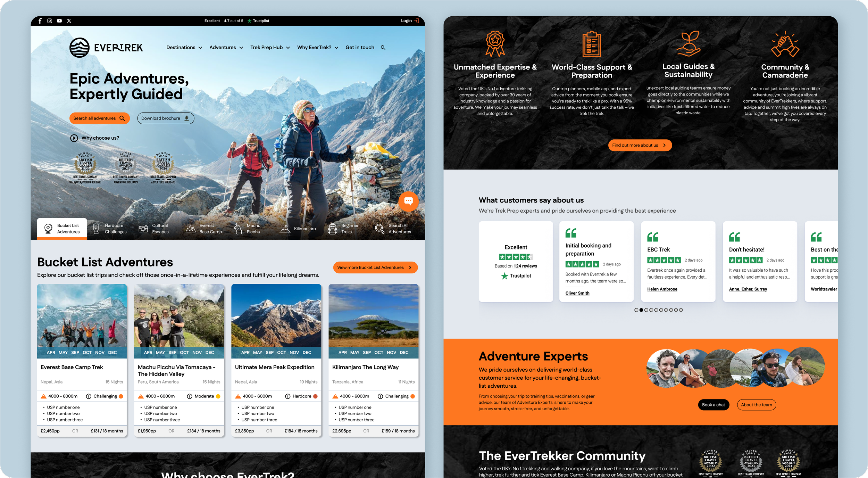Select the first testimonial carousel dot
868x478 pixels.
click(636, 310)
